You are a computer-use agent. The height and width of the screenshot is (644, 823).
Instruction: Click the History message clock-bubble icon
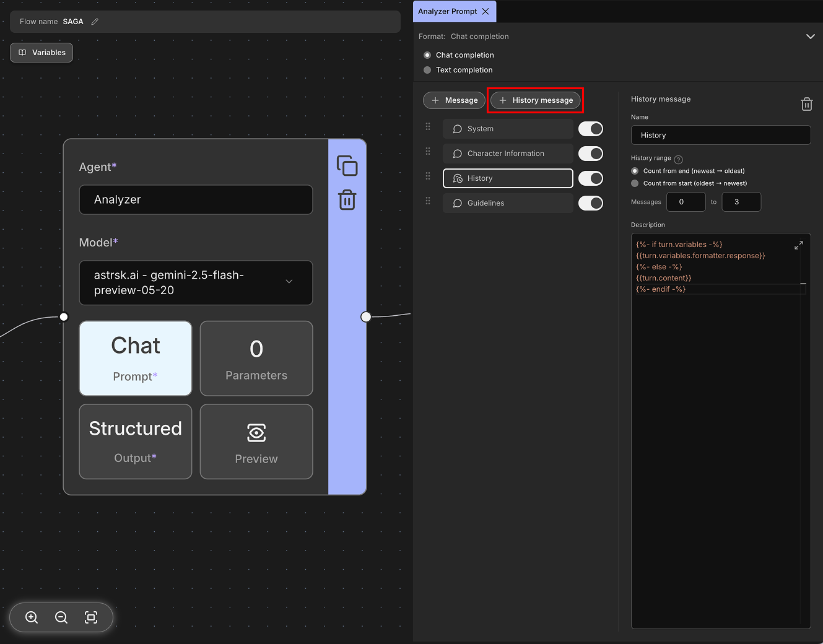[x=458, y=178]
